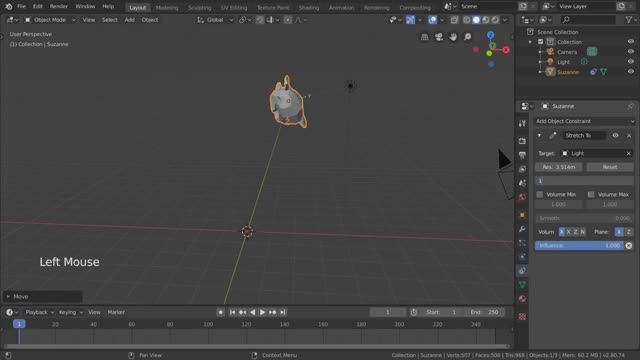Hide the Collection in outliner
The width and height of the screenshot is (640, 360).
click(x=631, y=42)
